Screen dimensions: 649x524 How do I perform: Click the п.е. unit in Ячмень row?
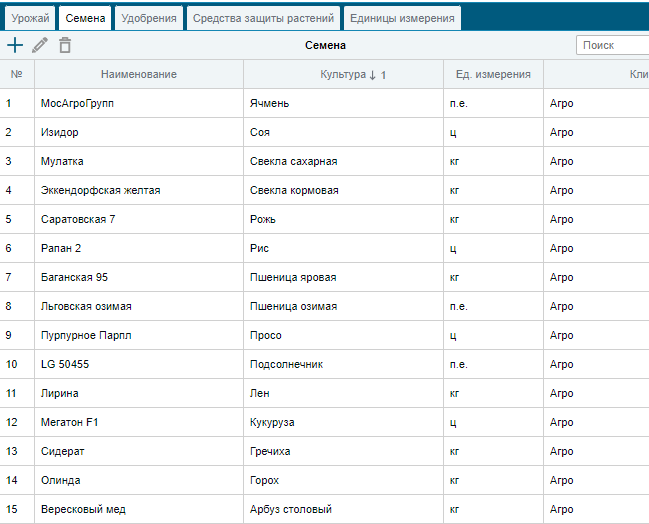459,103
